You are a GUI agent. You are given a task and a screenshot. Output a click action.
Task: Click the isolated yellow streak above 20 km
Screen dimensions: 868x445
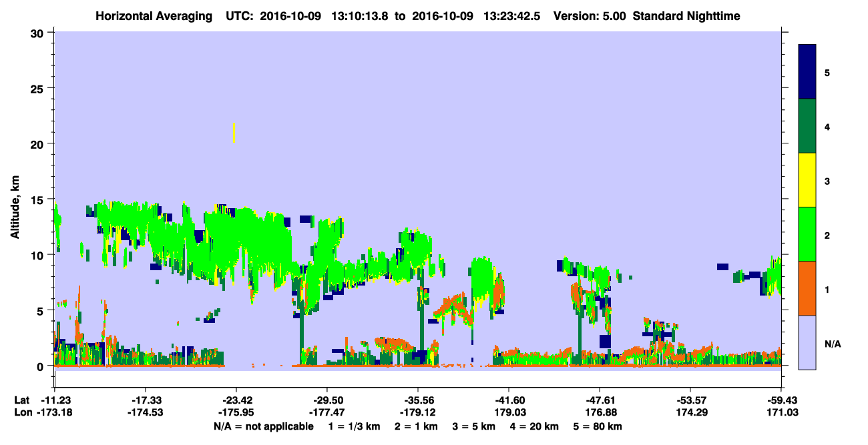[x=234, y=132]
